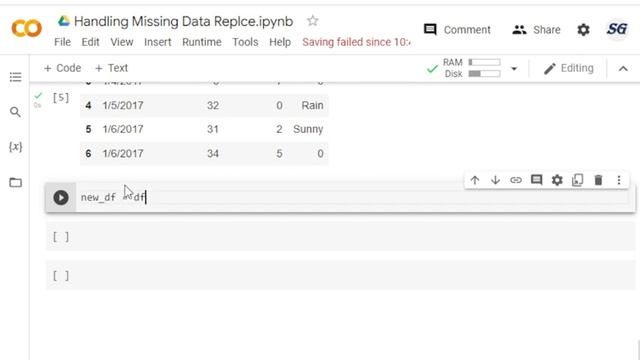Viewport: 640px width, 360px height.
Task: Open the Files folder icon in sidebar
Action: pos(16,182)
